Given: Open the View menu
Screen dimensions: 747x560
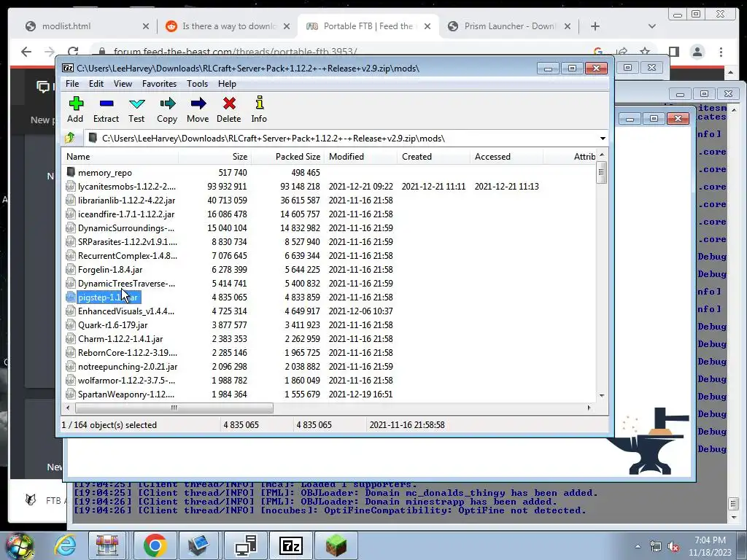Looking at the screenshot, I should click(123, 84).
